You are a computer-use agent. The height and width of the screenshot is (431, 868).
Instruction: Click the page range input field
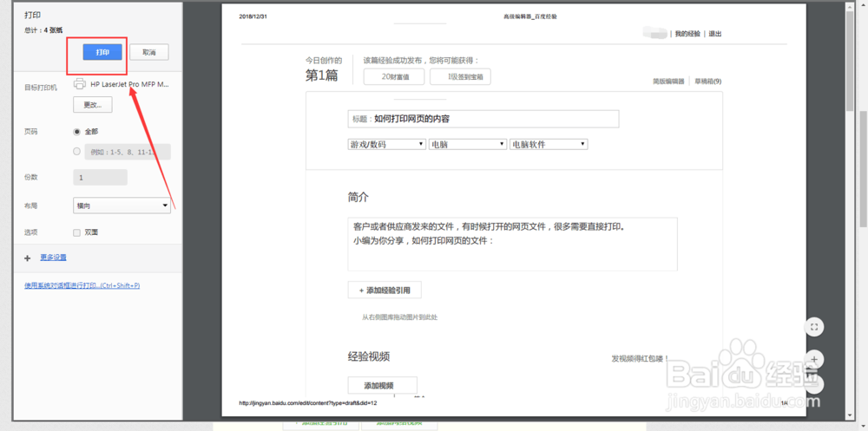(x=128, y=152)
